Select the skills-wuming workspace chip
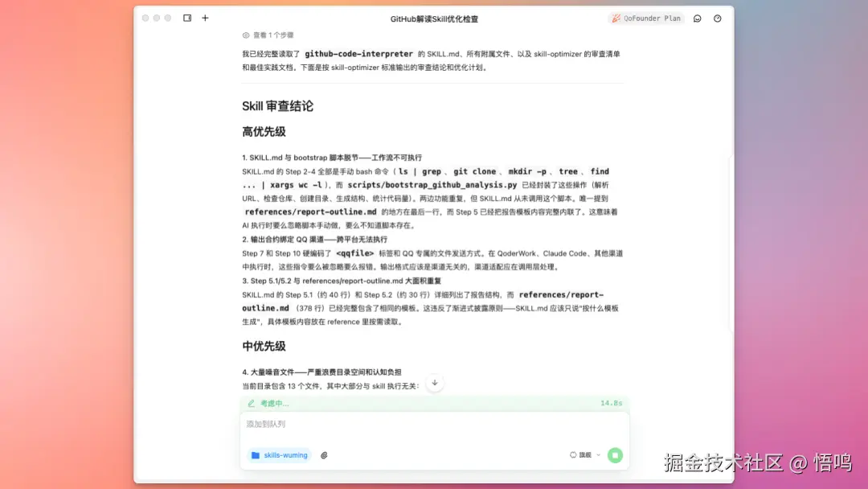Viewport: 868px width, 489px height. click(279, 455)
